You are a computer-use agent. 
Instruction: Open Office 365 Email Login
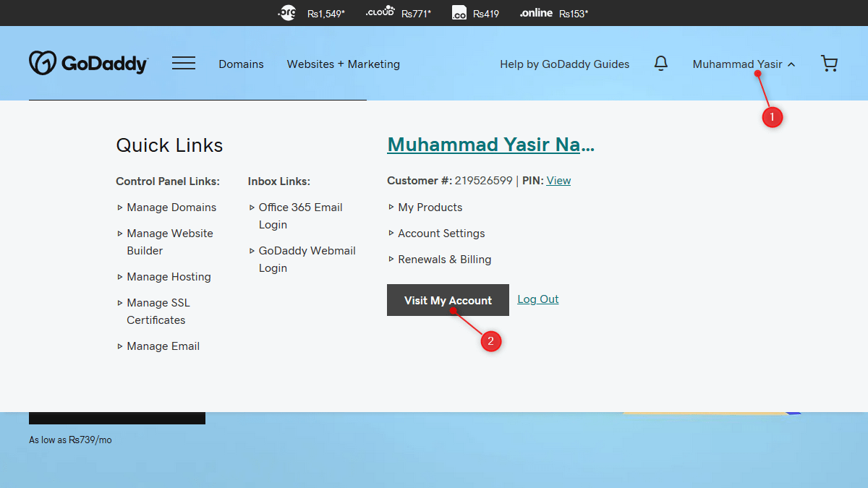click(300, 216)
